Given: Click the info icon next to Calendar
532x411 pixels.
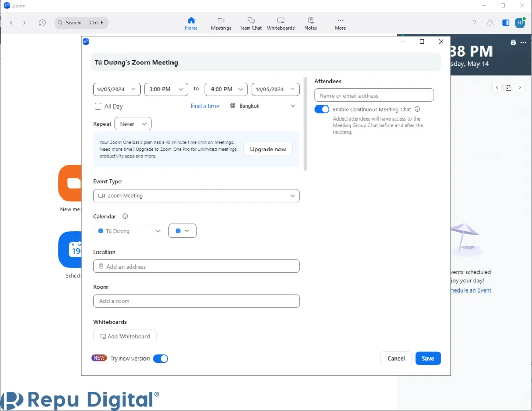Looking at the screenshot, I should coord(125,216).
